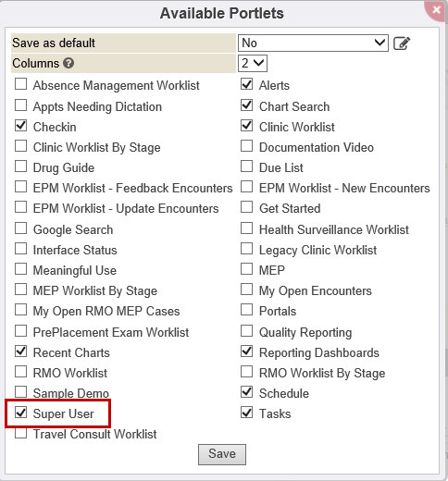Open the Save as default dropdown
This screenshot has height=481, width=448.
(313, 43)
